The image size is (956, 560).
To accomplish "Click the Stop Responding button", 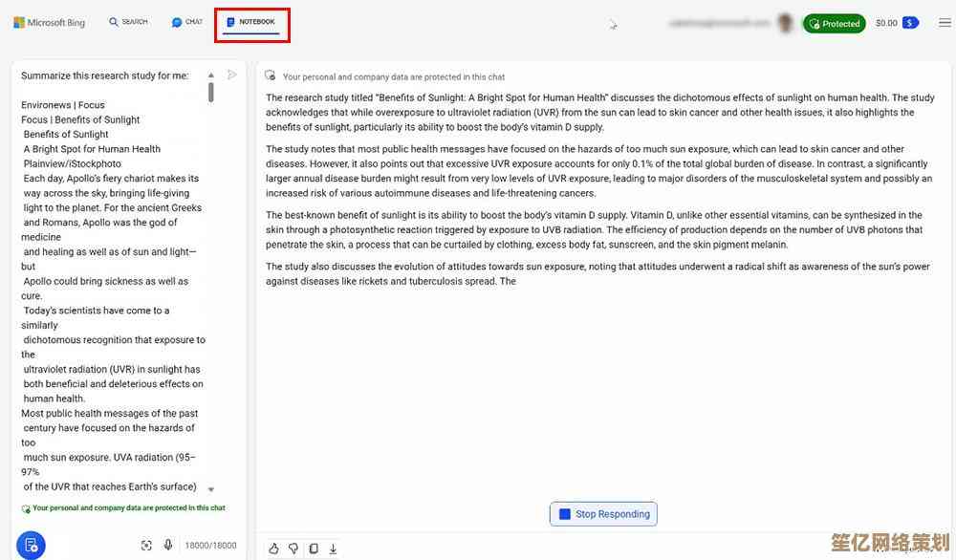I will coord(603,514).
